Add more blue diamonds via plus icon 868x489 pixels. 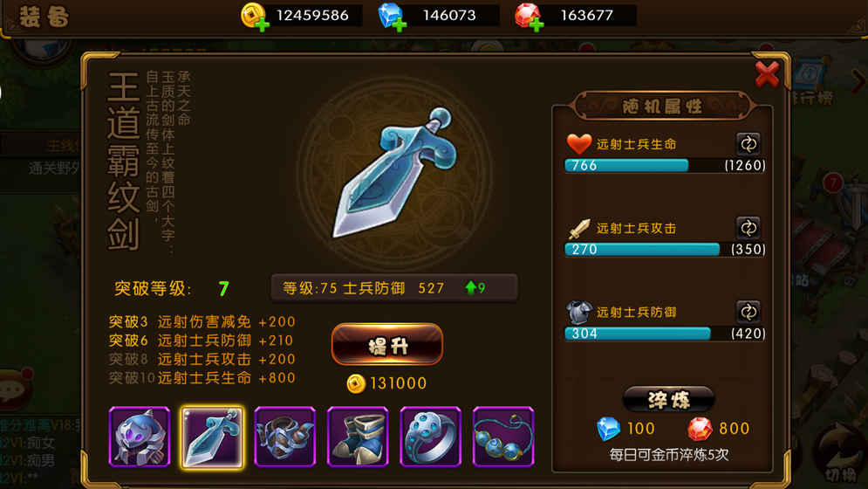(400, 25)
